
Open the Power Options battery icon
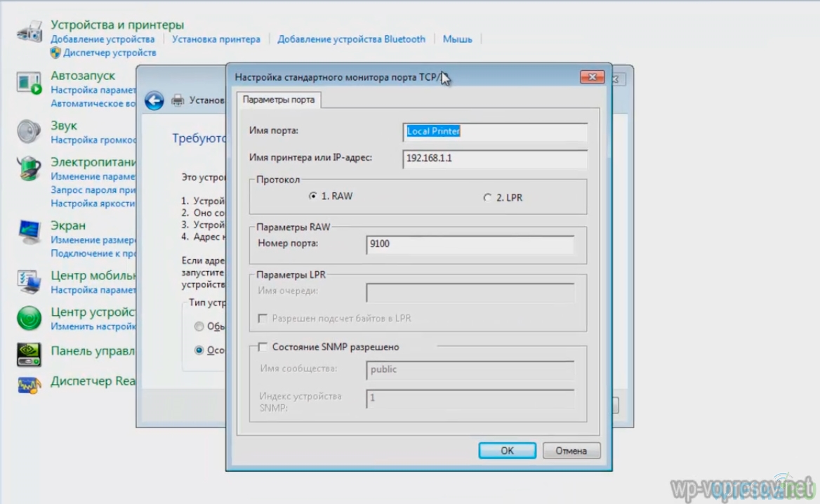click(x=29, y=168)
